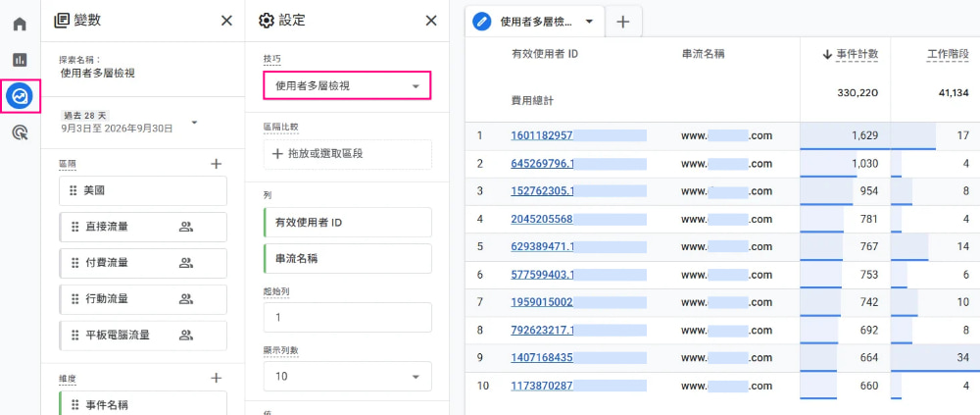Click the 有效使用者 ID column header
This screenshot has height=415, width=980.
pyautogui.click(x=544, y=55)
